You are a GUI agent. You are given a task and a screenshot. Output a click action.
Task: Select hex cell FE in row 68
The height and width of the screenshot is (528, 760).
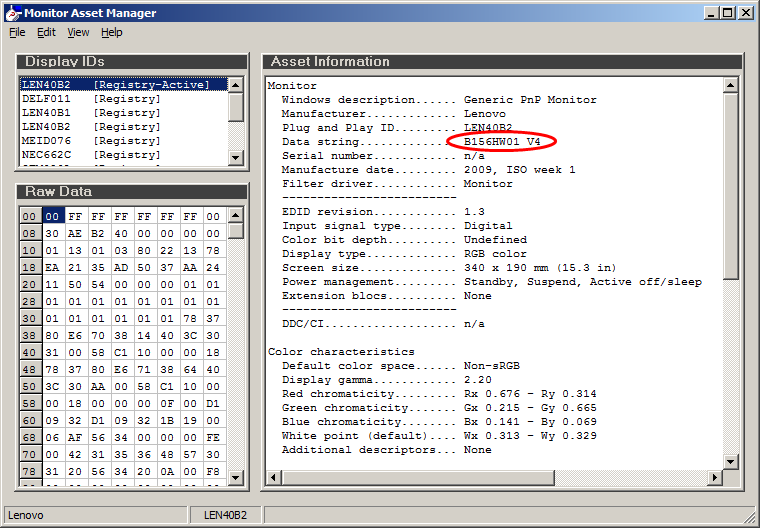213,437
